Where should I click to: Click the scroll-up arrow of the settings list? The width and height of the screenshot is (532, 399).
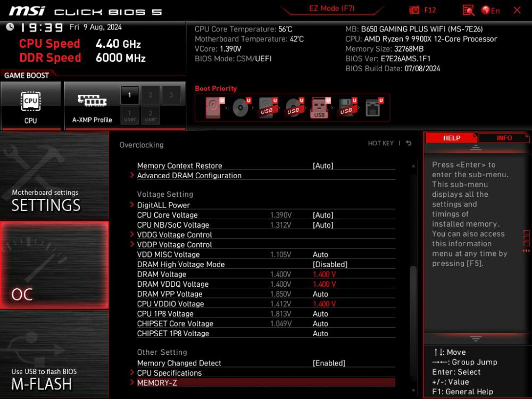pos(413,165)
